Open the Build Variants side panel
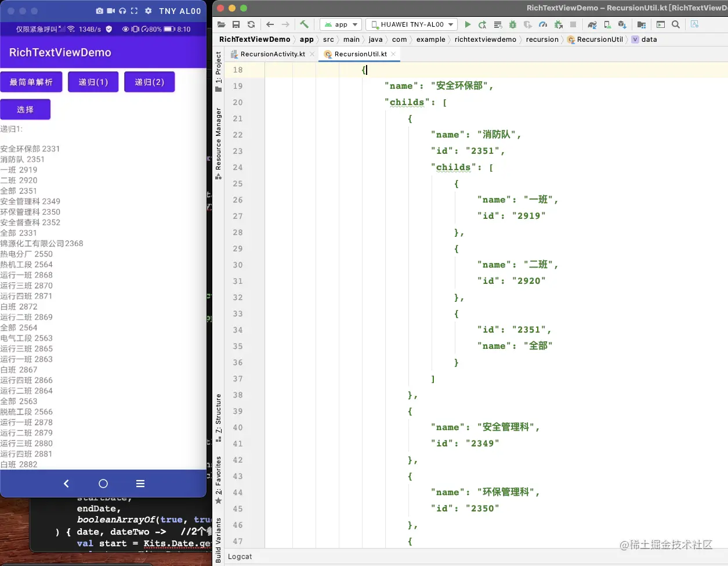Screen dimensions: 728x566 [219, 540]
